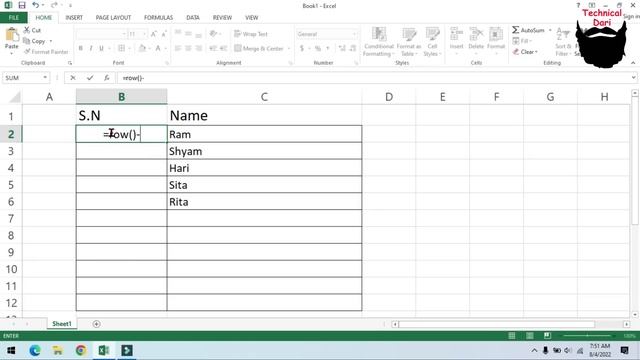Open Microsoft Edge from the taskbar
This screenshot has width=640, height=360.
pyautogui.click(x=35, y=350)
